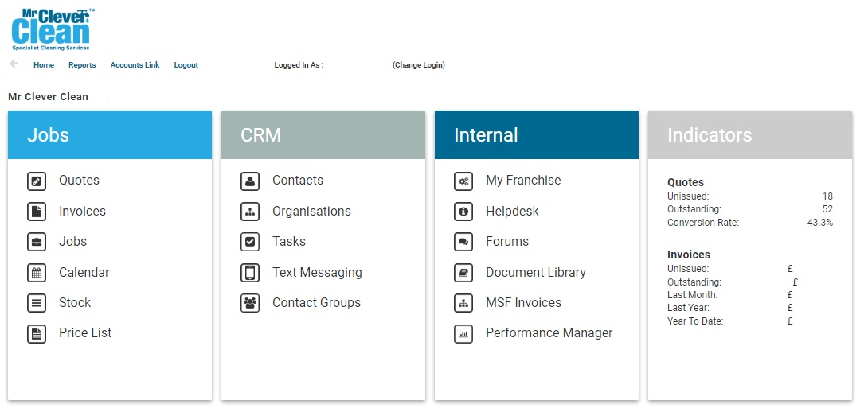Click the Tasks checkmark icon
Screen dimensions: 868x412
(250, 242)
